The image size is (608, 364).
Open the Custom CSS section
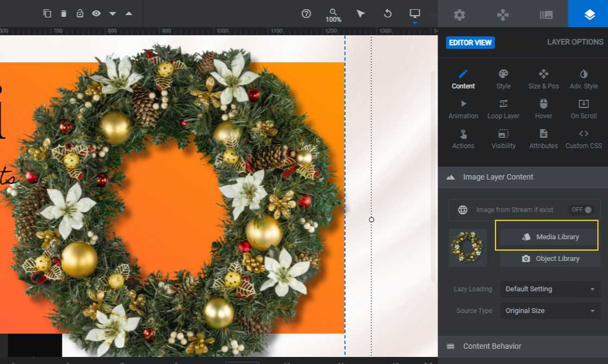[x=584, y=139]
